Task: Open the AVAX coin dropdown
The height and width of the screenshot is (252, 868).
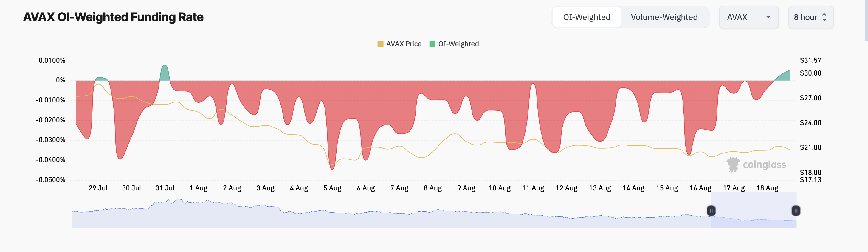Action: [749, 17]
